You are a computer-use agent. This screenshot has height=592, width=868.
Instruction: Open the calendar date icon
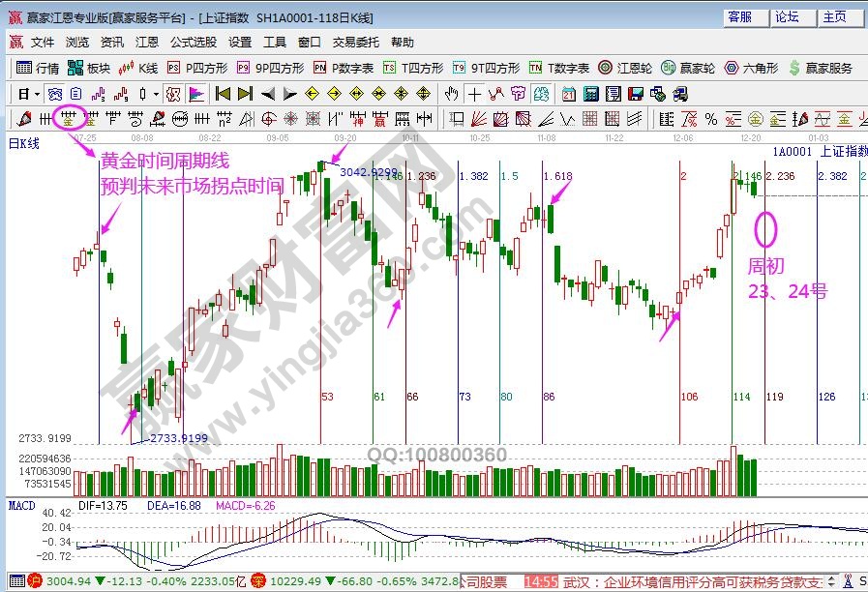(x=567, y=94)
